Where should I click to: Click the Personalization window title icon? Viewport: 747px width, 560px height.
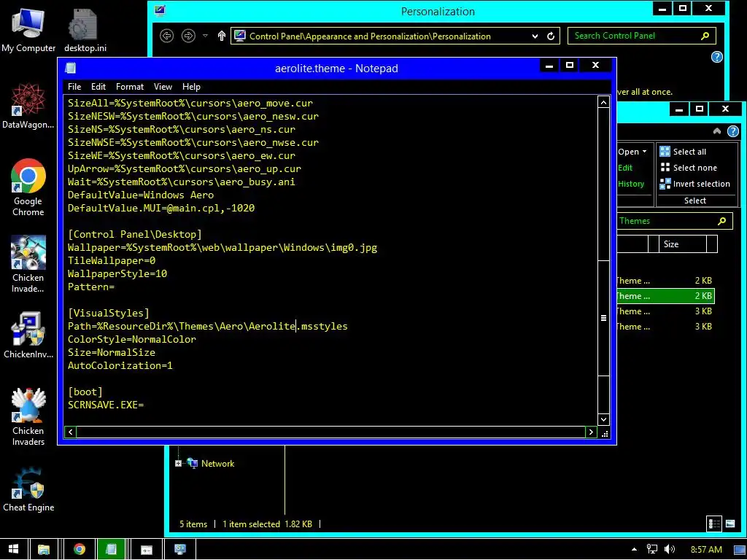click(x=160, y=10)
